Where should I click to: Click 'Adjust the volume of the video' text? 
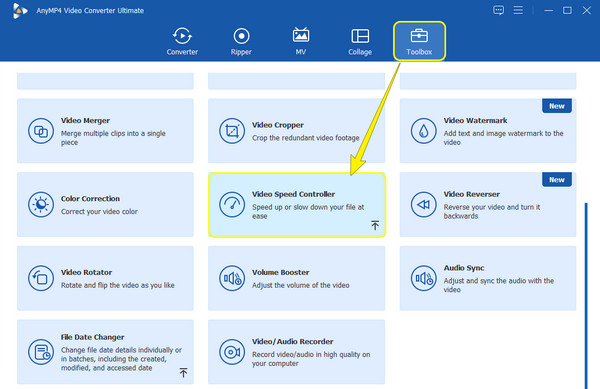(x=300, y=285)
